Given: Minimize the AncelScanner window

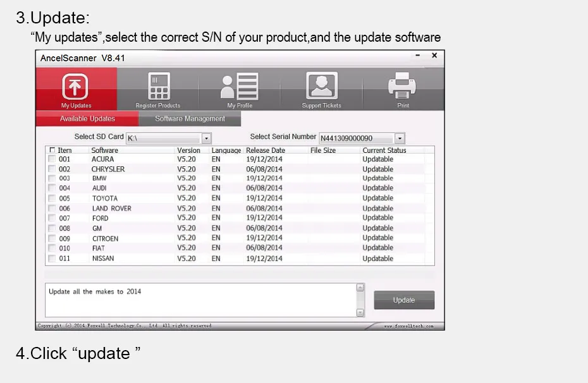Looking at the screenshot, I should click(x=418, y=56).
